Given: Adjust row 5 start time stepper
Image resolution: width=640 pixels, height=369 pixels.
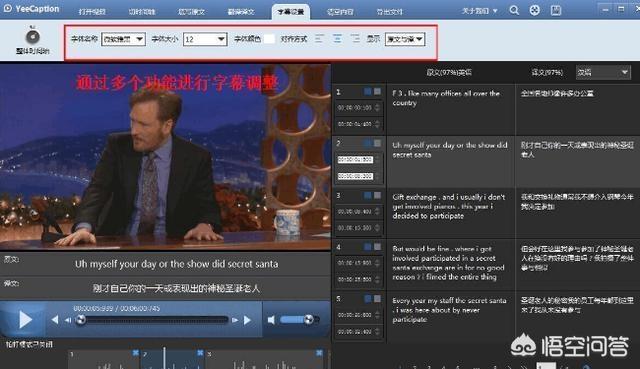Looking at the screenshot, I should (377, 315).
